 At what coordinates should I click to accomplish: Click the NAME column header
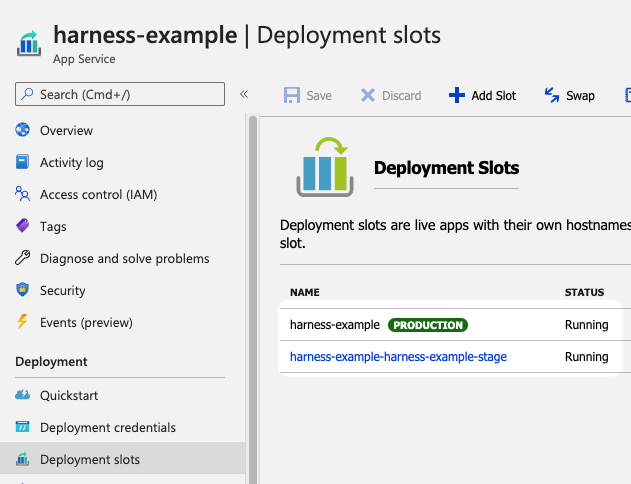coord(305,292)
